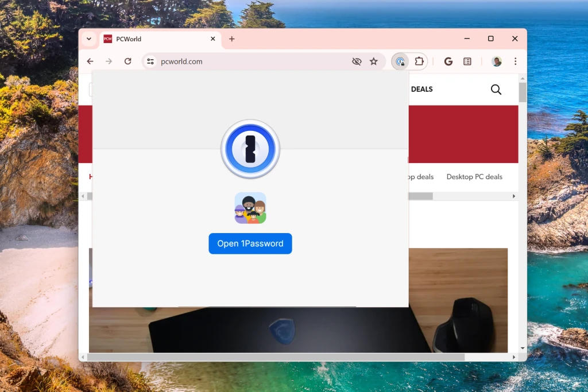This screenshot has height=392, width=588.
Task: Click the Open 1Password button
Action: (x=250, y=243)
